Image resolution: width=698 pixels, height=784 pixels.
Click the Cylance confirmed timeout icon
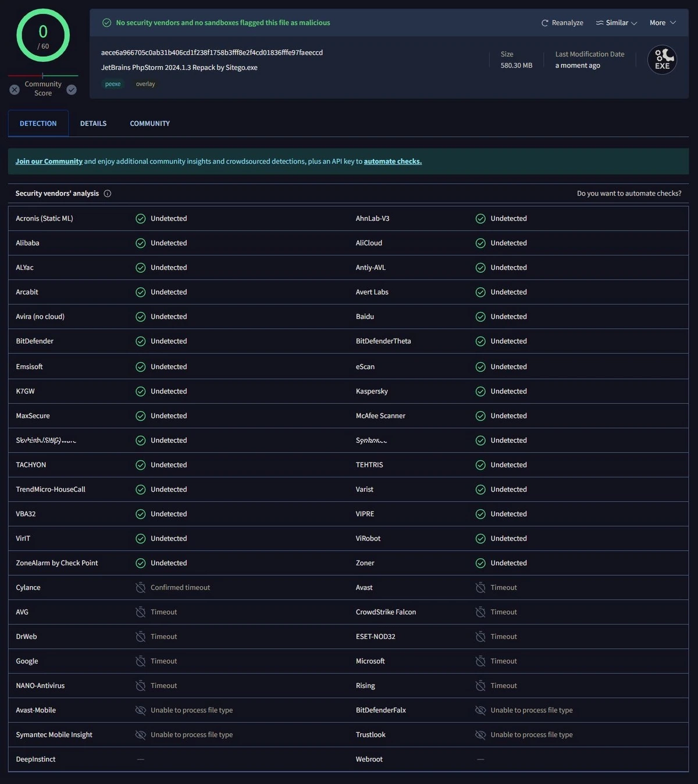pos(140,588)
